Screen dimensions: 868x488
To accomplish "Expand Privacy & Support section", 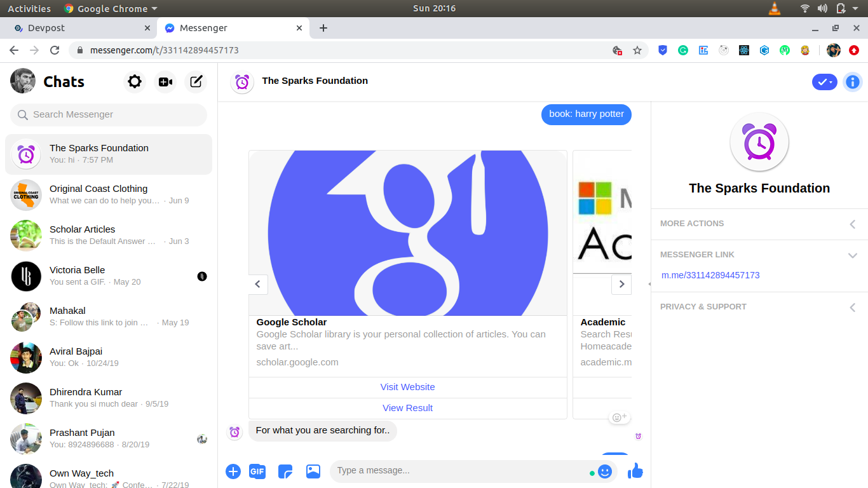I will (759, 307).
